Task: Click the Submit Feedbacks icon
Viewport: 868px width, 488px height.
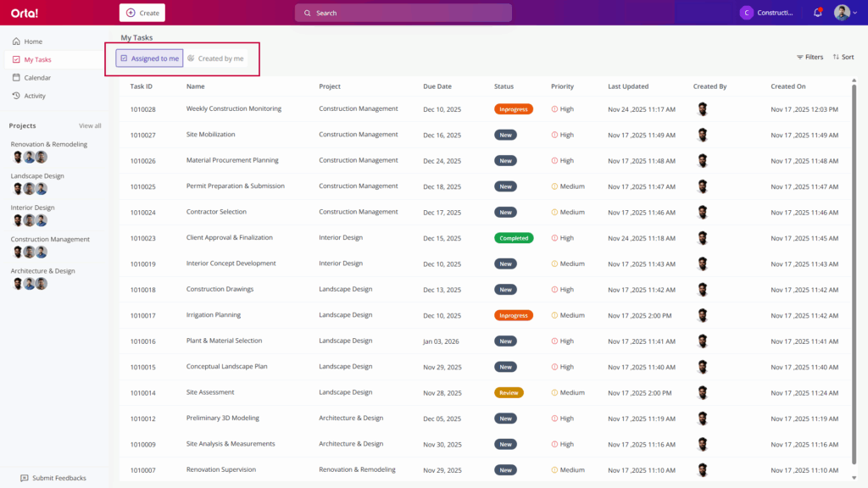Action: pyautogui.click(x=25, y=478)
